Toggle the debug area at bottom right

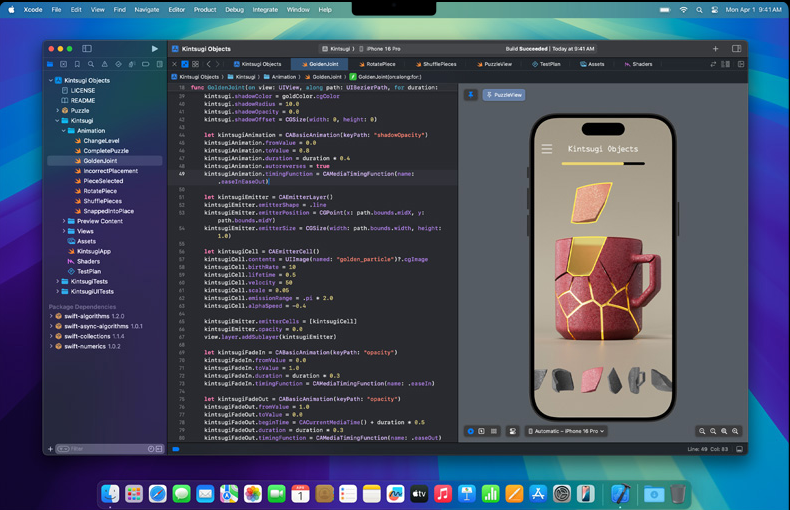(739, 449)
